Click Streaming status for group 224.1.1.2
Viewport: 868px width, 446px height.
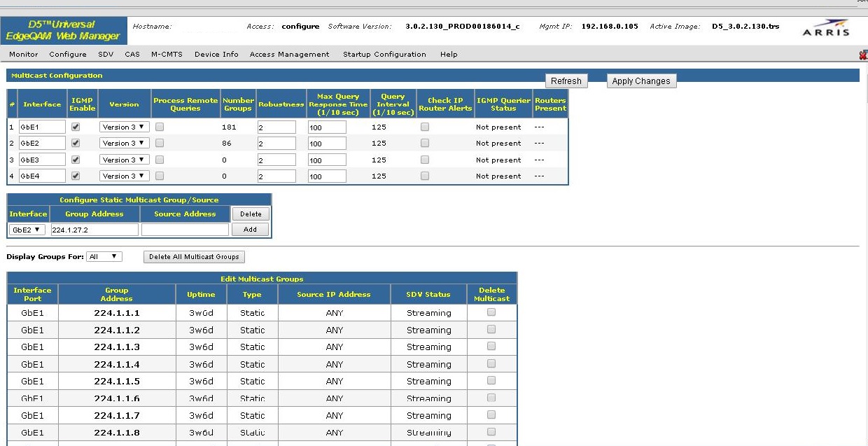coord(429,330)
